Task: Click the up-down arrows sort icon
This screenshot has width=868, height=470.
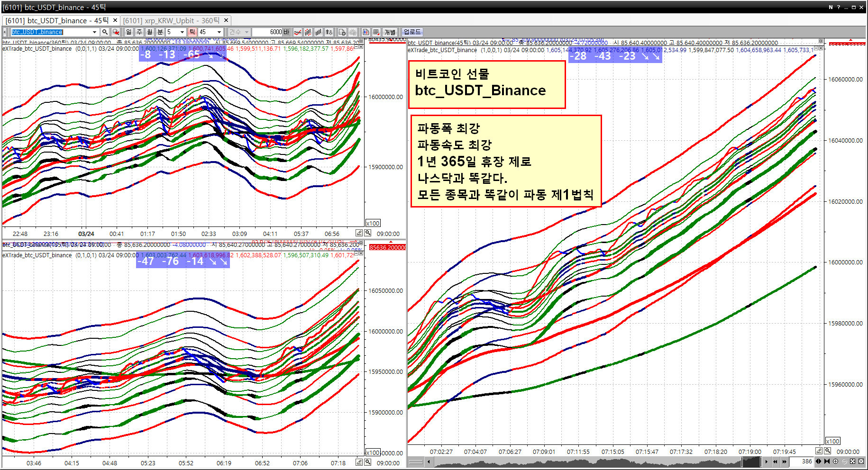Action: click(x=329, y=32)
